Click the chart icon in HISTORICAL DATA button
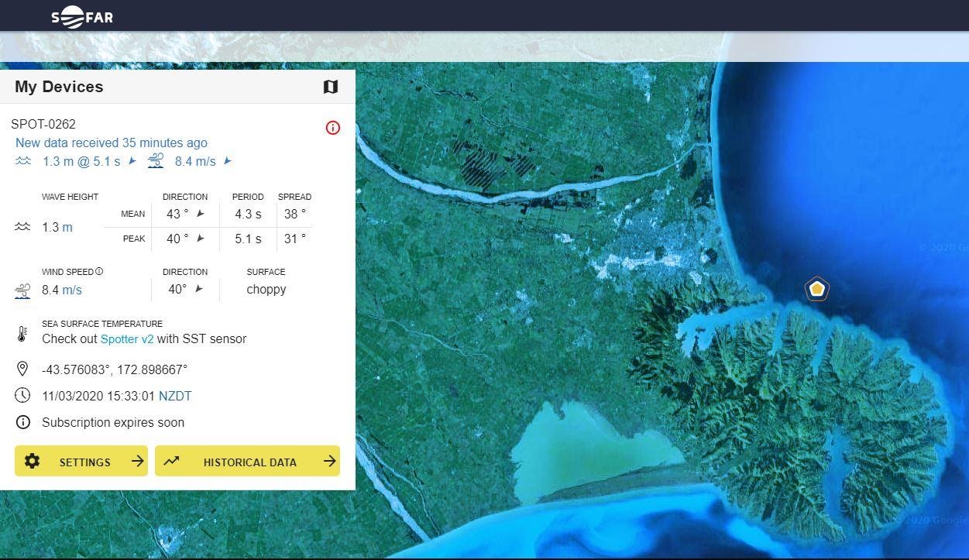The height and width of the screenshot is (560, 969). (x=172, y=460)
